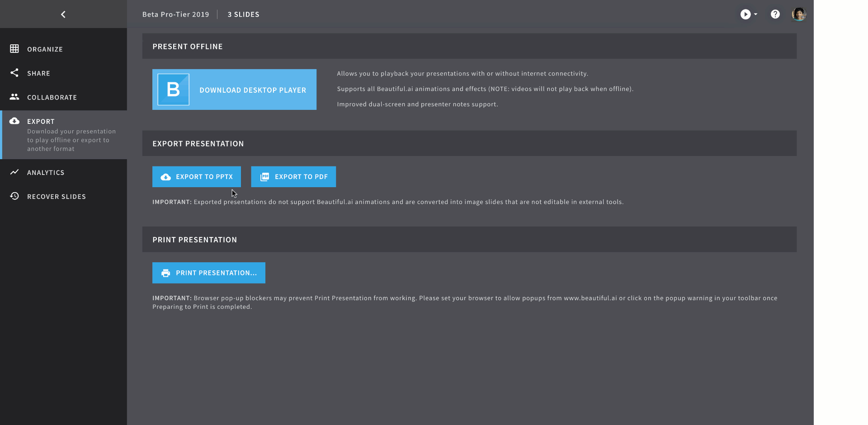Screen dimensions: 868x425
Task: Click the Share icon in sidebar
Action: click(x=14, y=73)
